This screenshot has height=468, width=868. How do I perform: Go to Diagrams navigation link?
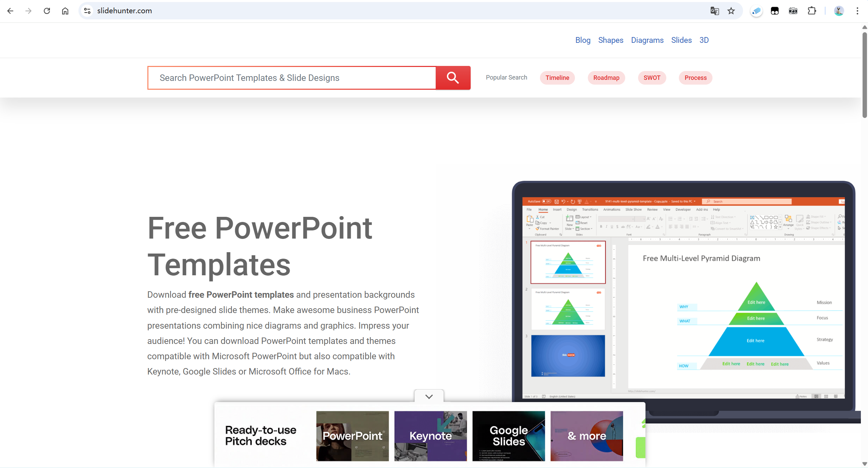(647, 40)
